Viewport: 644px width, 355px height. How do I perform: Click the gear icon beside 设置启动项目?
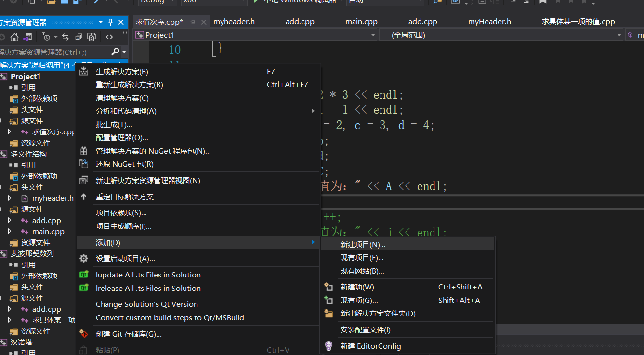click(84, 258)
